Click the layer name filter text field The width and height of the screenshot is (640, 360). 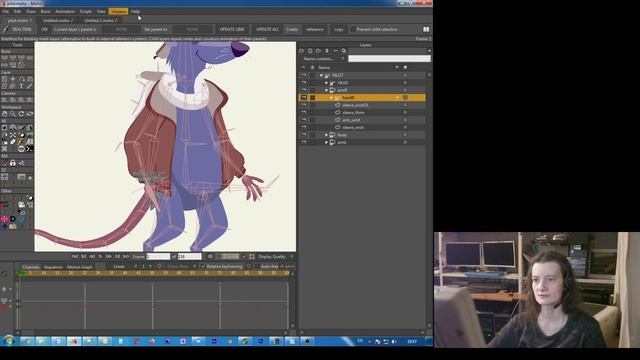coord(389,59)
